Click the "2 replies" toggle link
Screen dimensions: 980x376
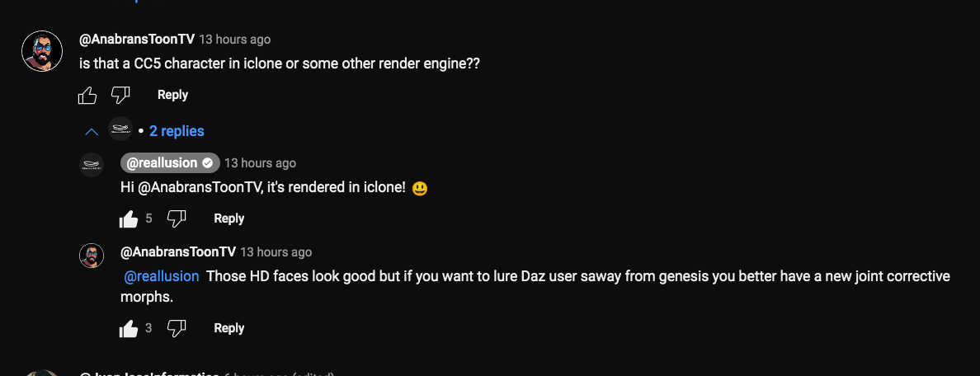pos(177,131)
